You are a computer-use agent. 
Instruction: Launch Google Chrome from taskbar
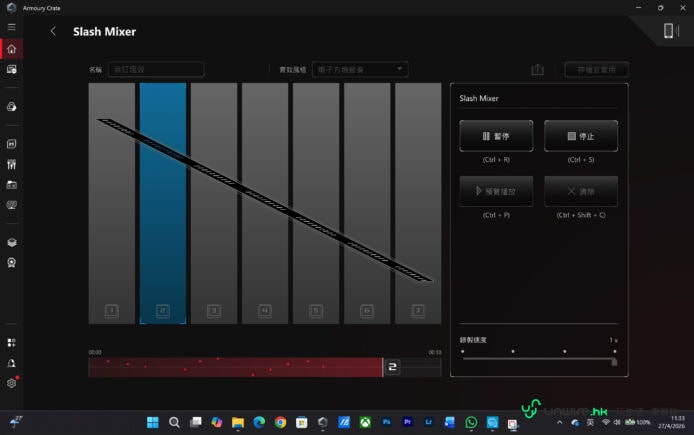pyautogui.click(x=280, y=423)
